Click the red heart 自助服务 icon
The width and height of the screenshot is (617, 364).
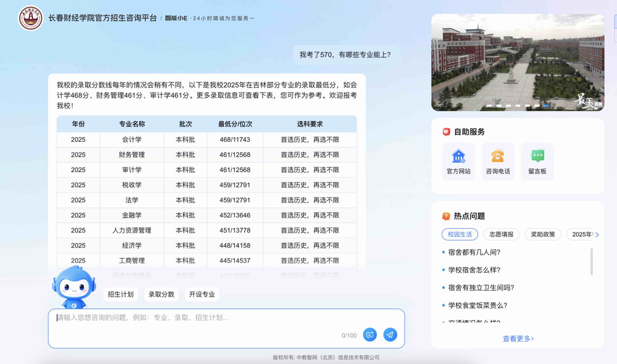(446, 132)
